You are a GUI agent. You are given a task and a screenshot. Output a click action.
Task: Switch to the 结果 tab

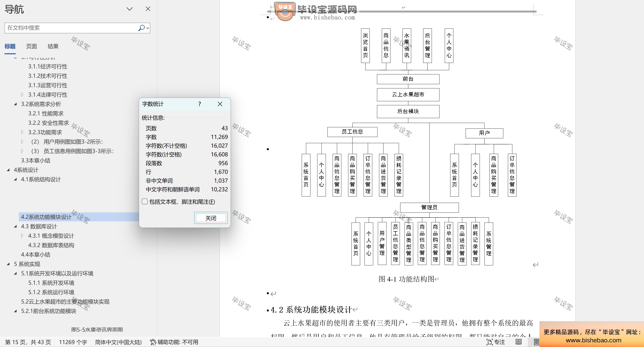click(53, 46)
